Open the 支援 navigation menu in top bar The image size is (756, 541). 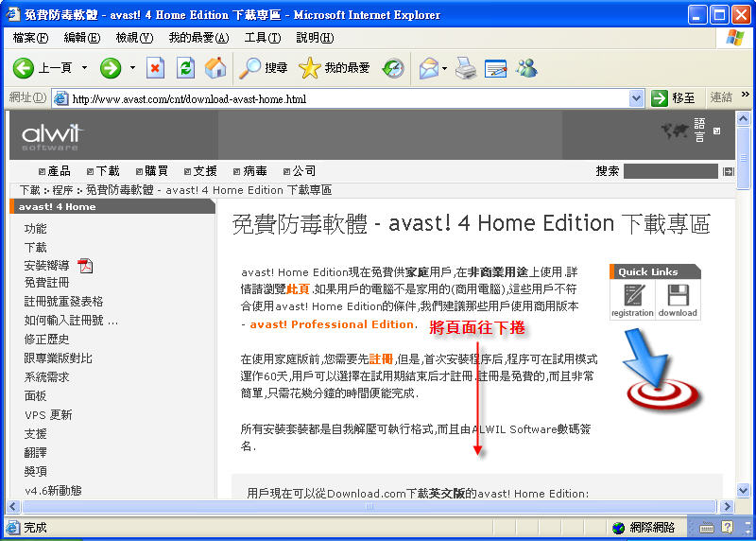coord(200,171)
